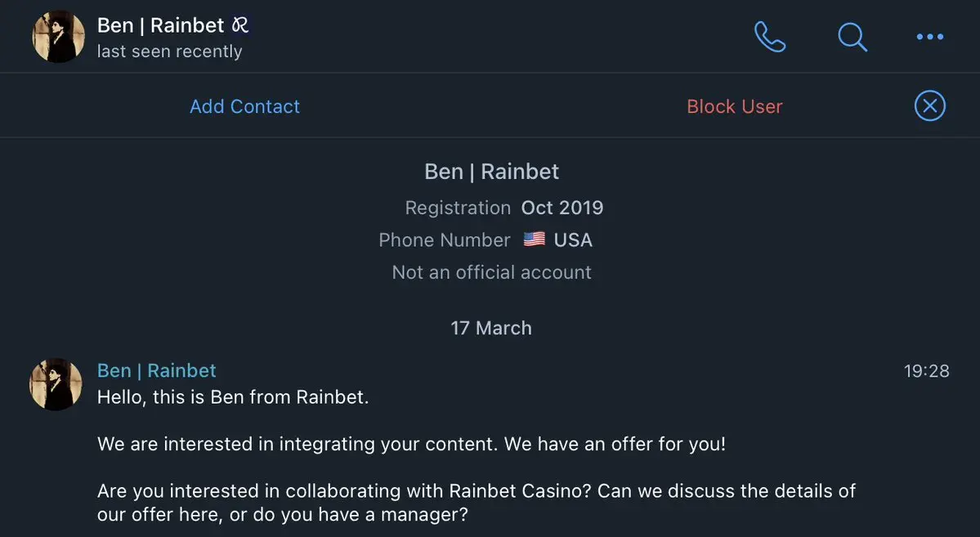Open the three-dot more options menu
The image size is (980, 537).
pyautogui.click(x=929, y=37)
